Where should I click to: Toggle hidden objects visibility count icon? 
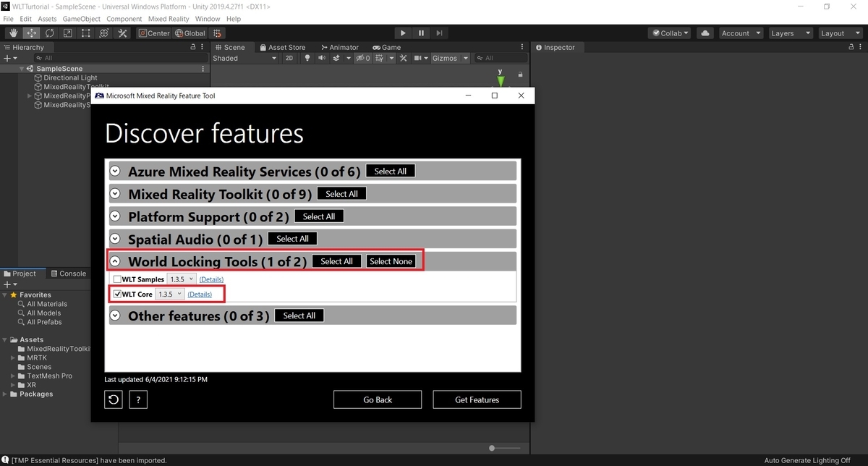point(363,58)
